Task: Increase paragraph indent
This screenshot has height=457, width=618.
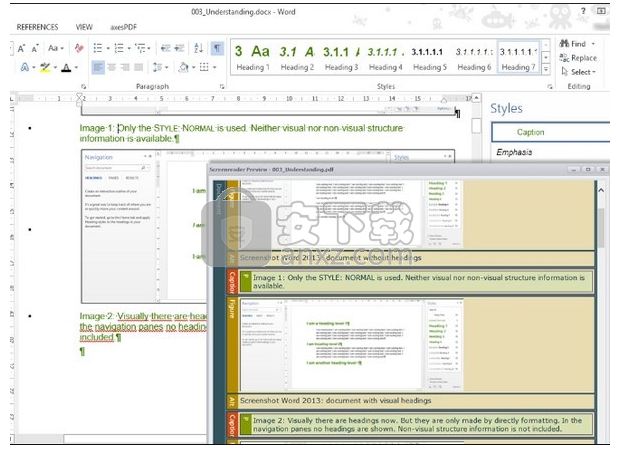Action: point(179,48)
